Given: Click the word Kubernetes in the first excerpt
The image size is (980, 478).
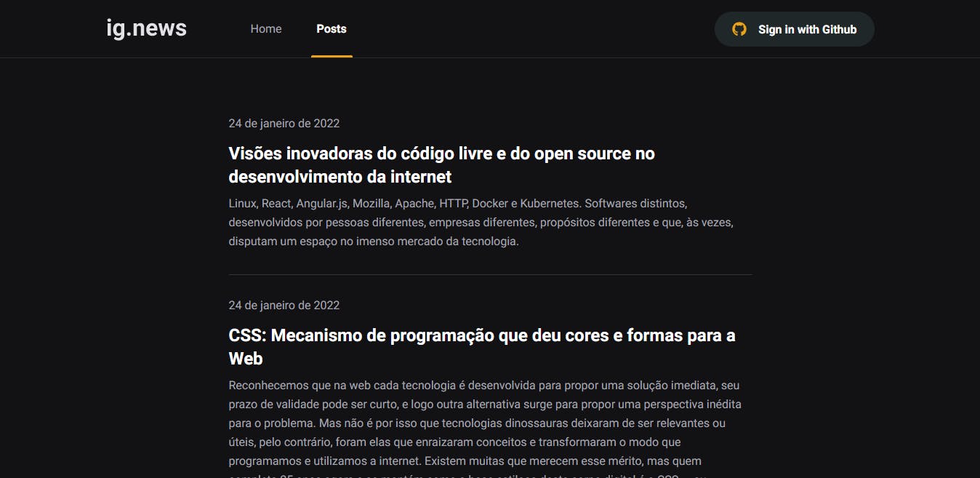Looking at the screenshot, I should pos(551,203).
